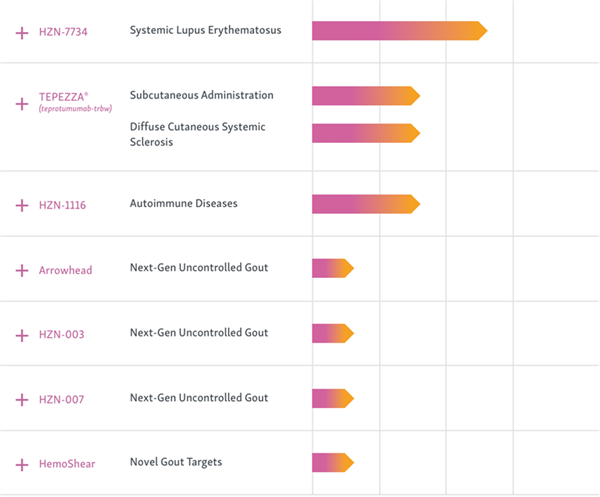Expand the HZN-1116 row plus icon
This screenshot has height=497, width=600.
click(22, 205)
